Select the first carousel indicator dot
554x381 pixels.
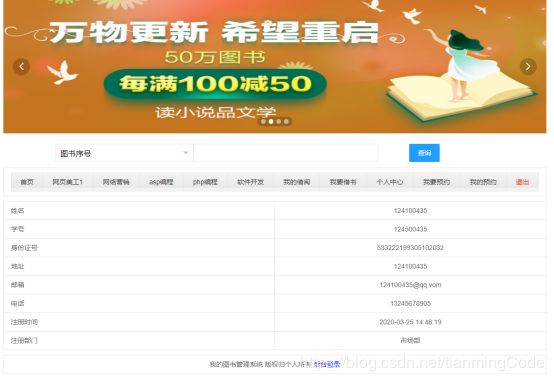263,122
